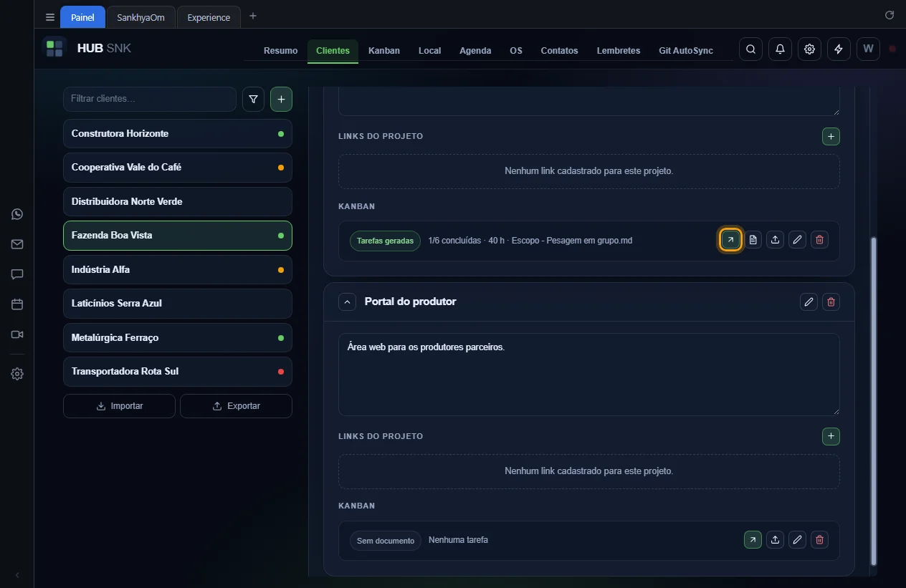Open mail from the left sidebar
906x588 pixels.
[17, 244]
